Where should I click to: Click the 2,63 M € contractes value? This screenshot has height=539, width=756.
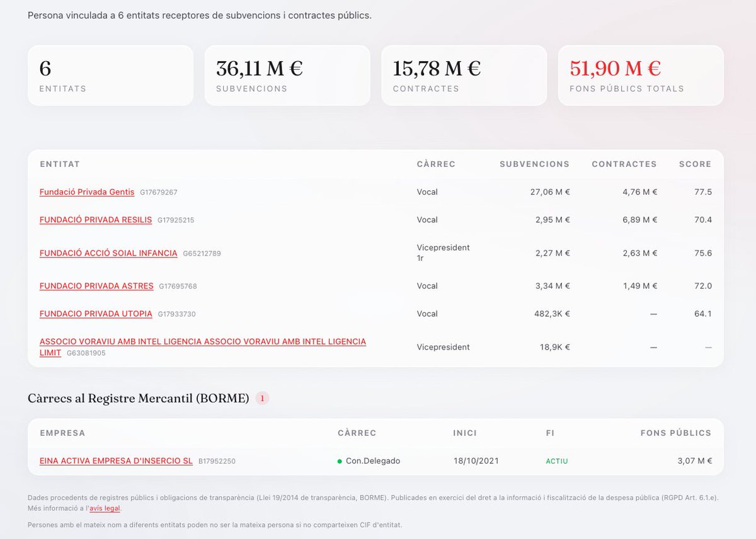click(x=639, y=253)
